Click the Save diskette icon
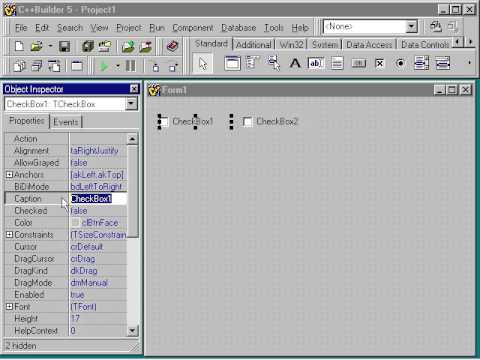The width and height of the screenshot is (480, 360). 64,46
